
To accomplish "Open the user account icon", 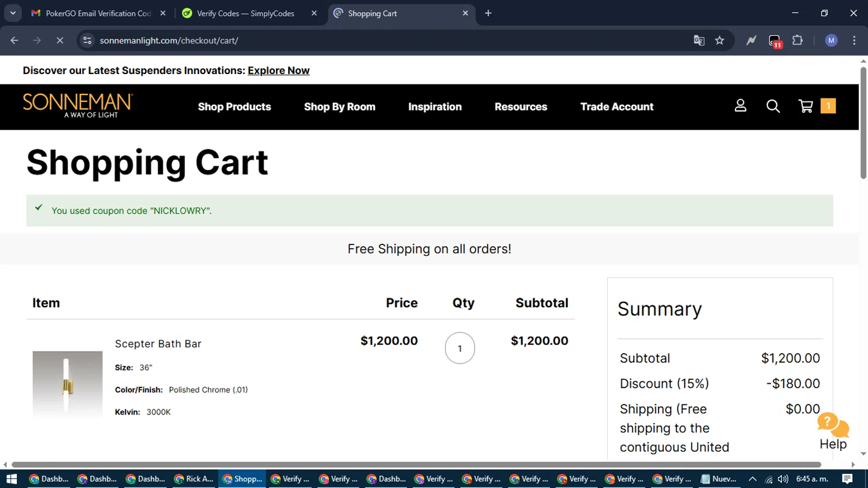I will coord(741,106).
